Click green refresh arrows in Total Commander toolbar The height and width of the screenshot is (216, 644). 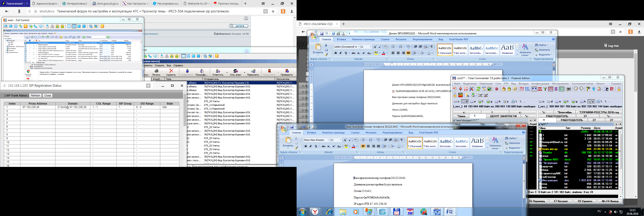coord(478,89)
